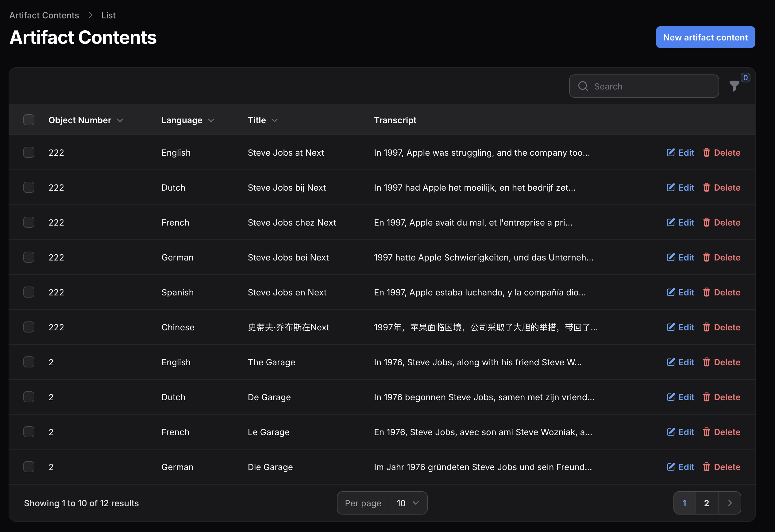Click the search magnifier icon
The width and height of the screenshot is (775, 532).
[583, 86]
